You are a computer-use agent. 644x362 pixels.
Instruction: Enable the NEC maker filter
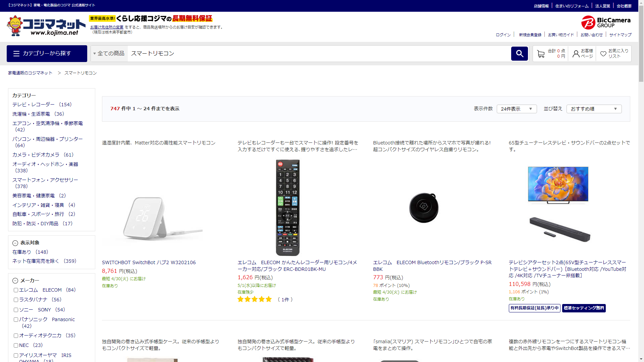click(x=16, y=346)
